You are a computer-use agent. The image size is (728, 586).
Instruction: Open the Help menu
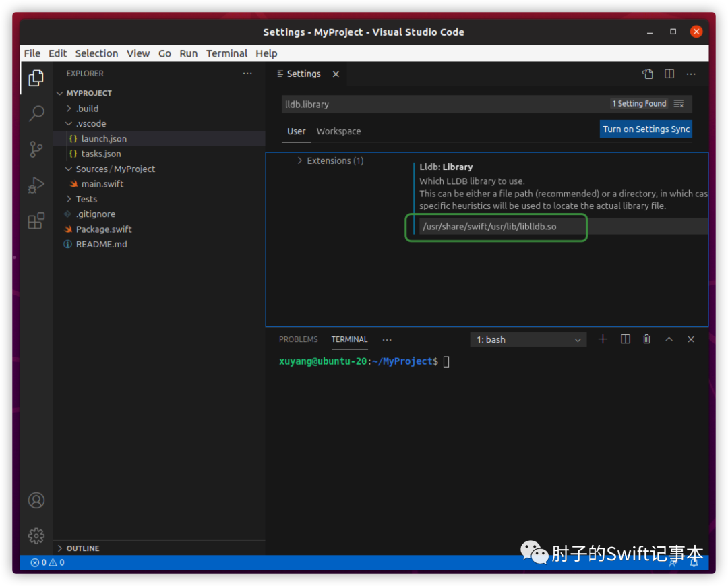click(266, 53)
